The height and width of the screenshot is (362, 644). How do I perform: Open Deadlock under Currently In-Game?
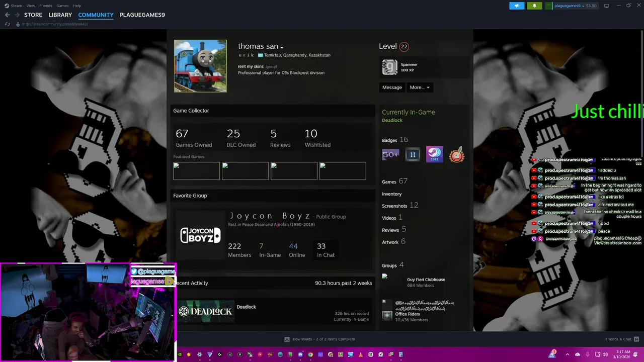pos(392,121)
